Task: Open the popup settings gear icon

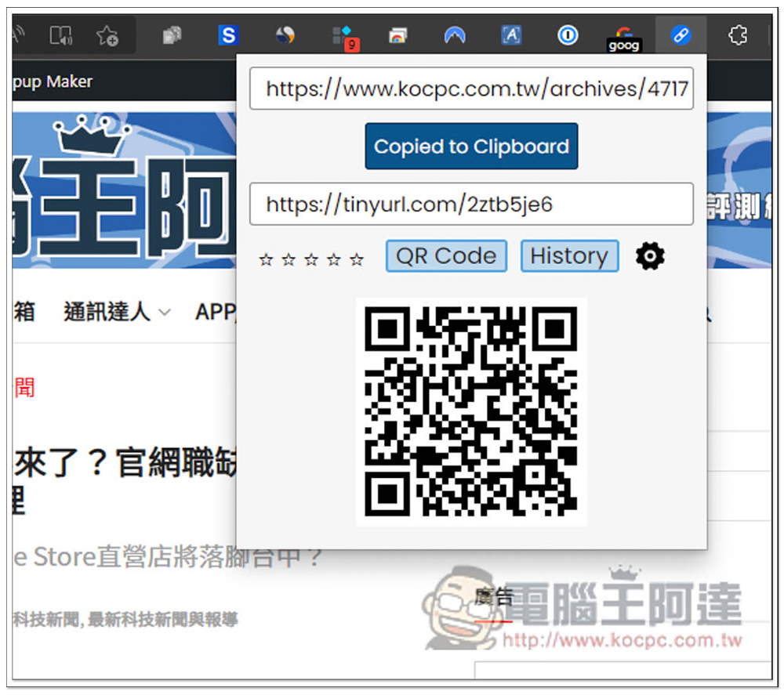Action: pos(650,256)
